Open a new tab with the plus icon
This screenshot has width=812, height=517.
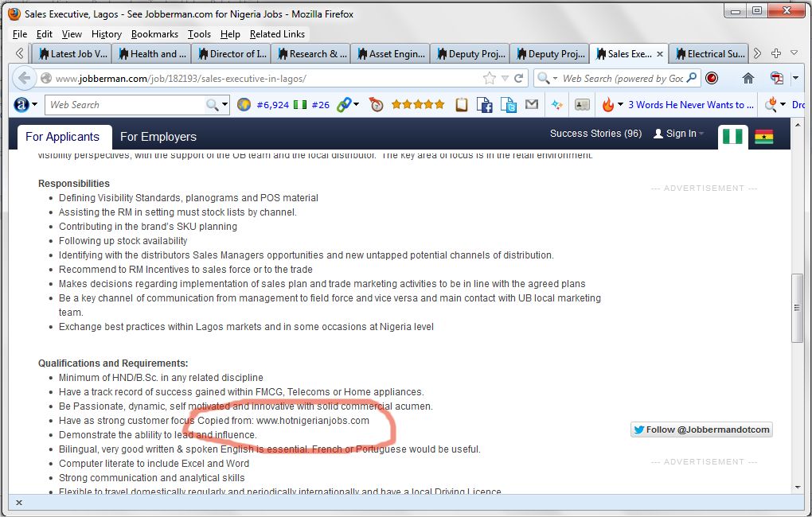775,53
